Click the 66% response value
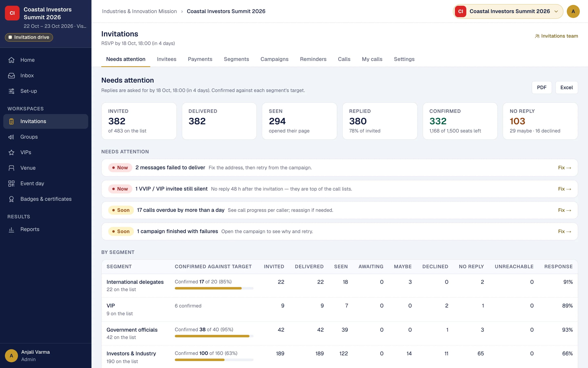The image size is (588, 368). pyautogui.click(x=567, y=353)
